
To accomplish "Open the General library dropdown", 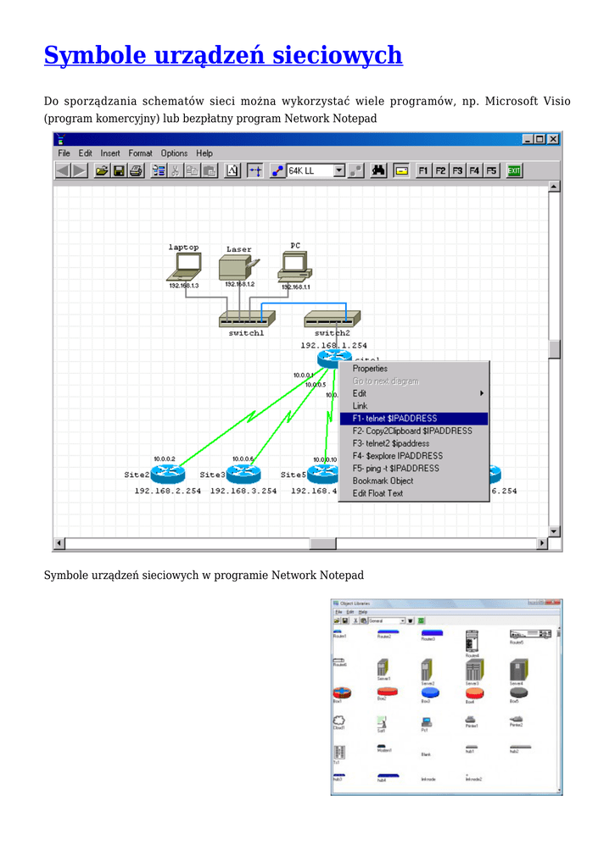I will click(x=402, y=620).
